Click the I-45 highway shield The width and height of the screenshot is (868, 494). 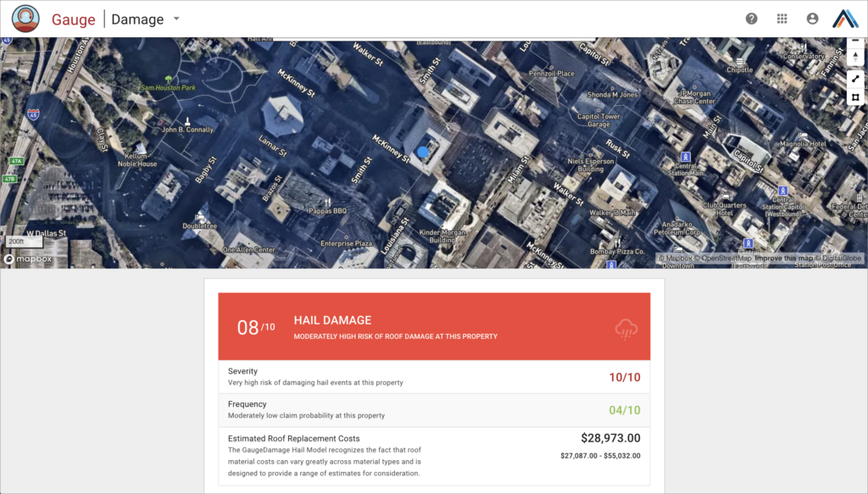33,114
